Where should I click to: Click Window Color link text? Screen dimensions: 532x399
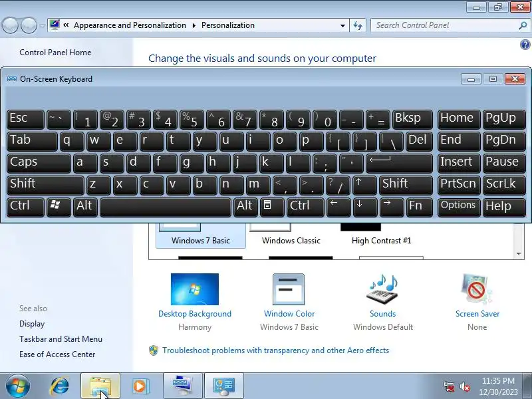(x=289, y=313)
